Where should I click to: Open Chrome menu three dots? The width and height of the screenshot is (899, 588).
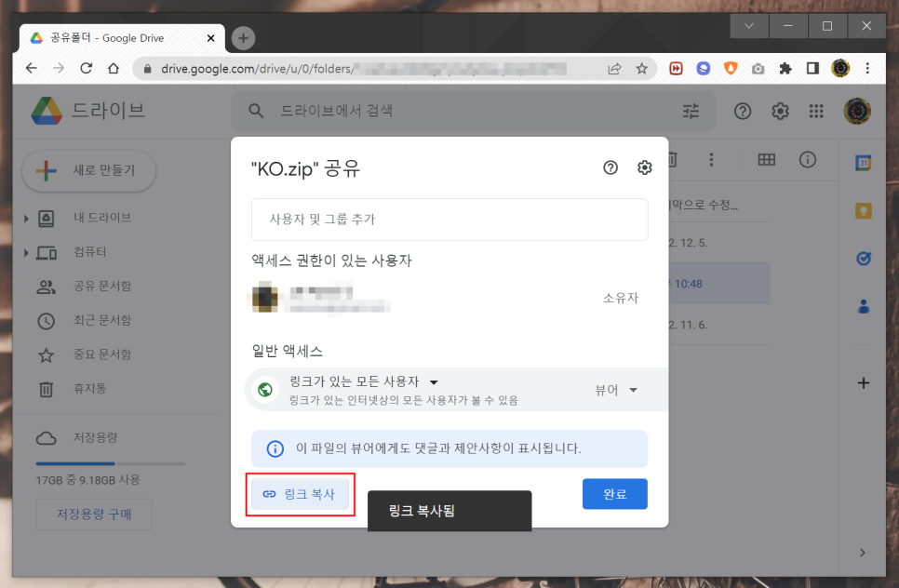pos(867,69)
